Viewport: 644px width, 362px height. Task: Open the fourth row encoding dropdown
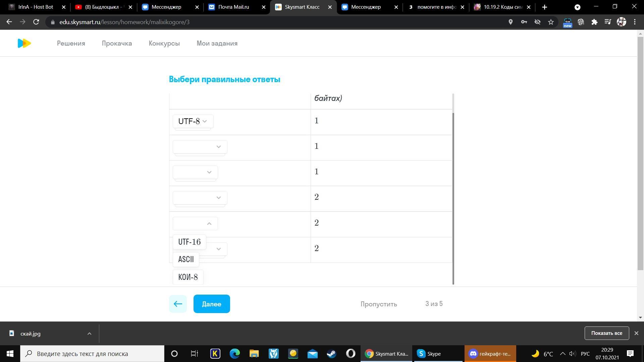pyautogui.click(x=200, y=198)
